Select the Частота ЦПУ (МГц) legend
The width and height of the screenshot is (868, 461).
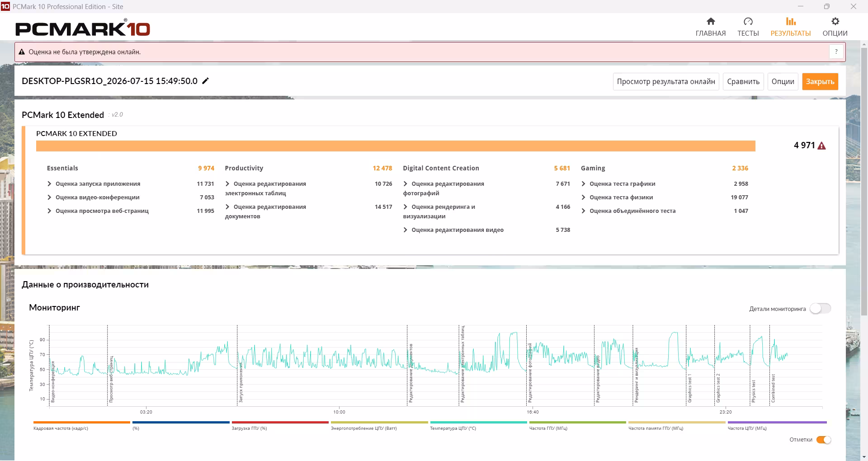777,425
